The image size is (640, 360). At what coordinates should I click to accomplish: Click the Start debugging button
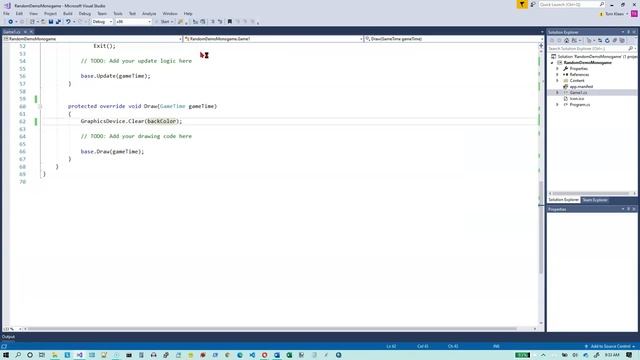164,22
